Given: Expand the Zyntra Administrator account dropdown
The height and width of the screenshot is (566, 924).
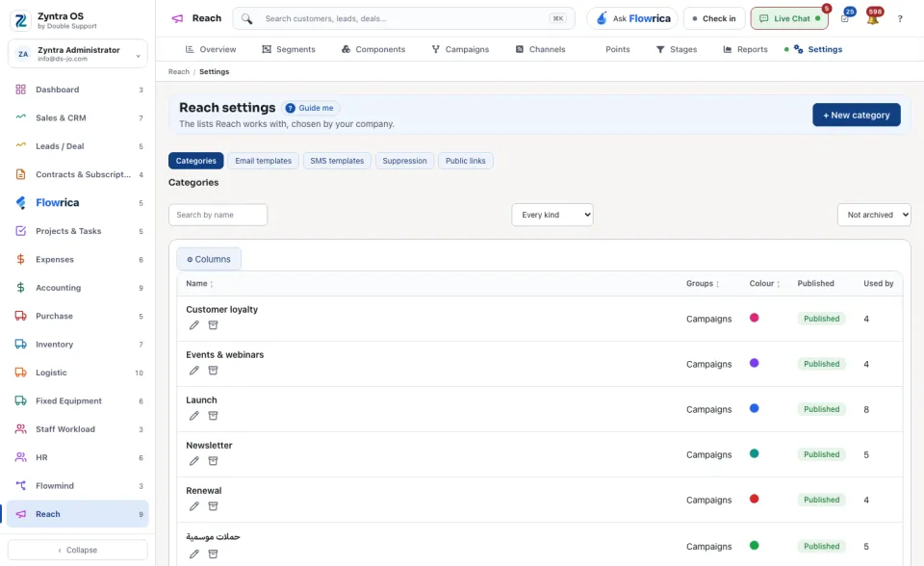Looking at the screenshot, I should click(78, 54).
